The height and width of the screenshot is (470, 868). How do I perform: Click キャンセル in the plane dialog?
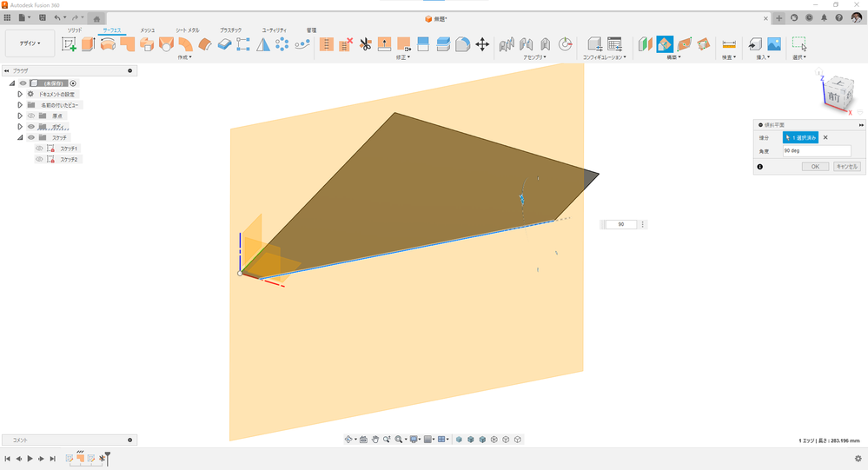(846, 167)
